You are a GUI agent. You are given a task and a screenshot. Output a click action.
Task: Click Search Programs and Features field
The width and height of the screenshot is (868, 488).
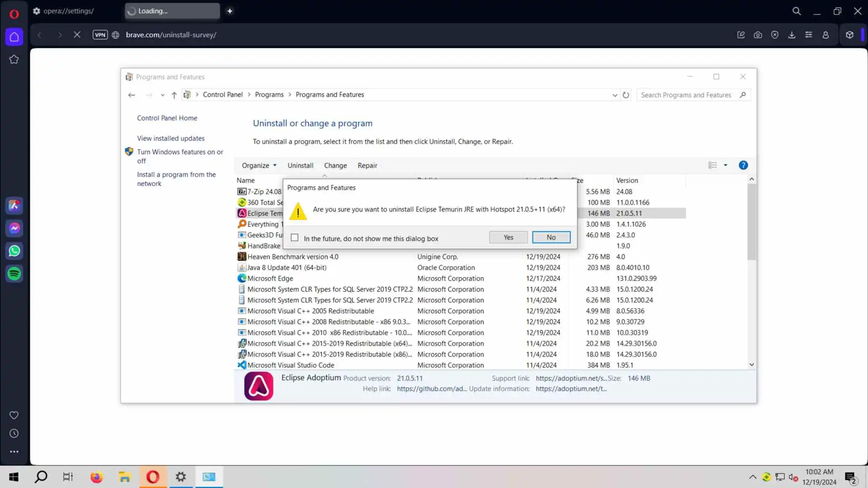coord(686,95)
